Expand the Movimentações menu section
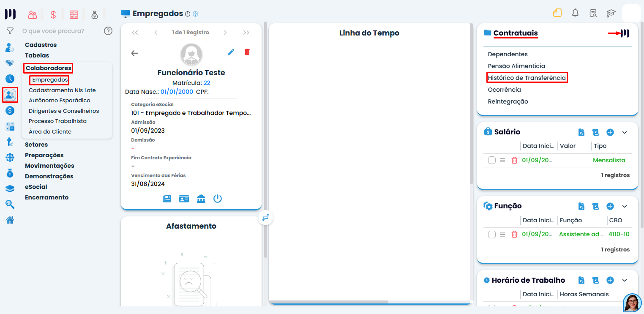The width and height of the screenshot is (644, 314). coord(49,166)
